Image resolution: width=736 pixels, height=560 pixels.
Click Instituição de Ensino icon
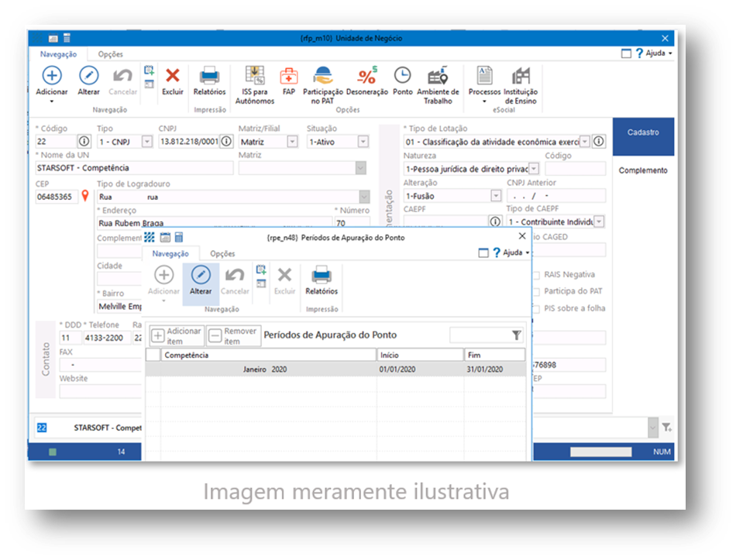click(521, 76)
